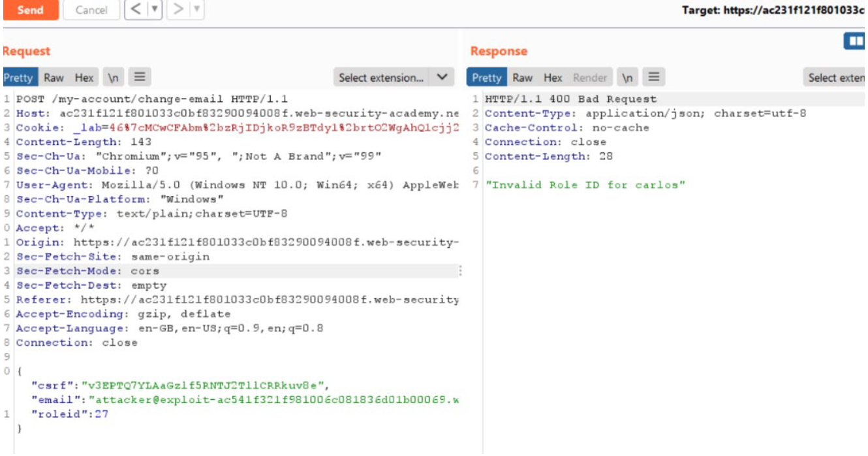Image resolution: width=868 pixels, height=456 pixels.
Task: Open Response hamburger options menu icon
Action: [x=655, y=78]
